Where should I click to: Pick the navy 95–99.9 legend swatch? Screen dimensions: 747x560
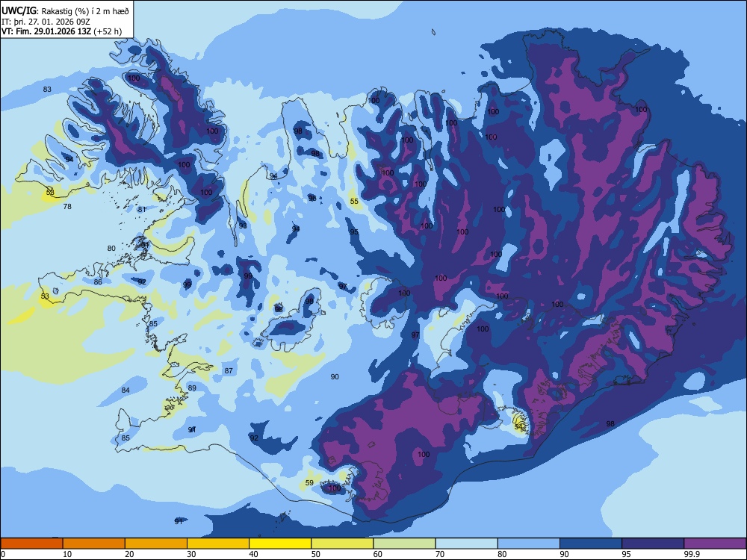[653, 544]
